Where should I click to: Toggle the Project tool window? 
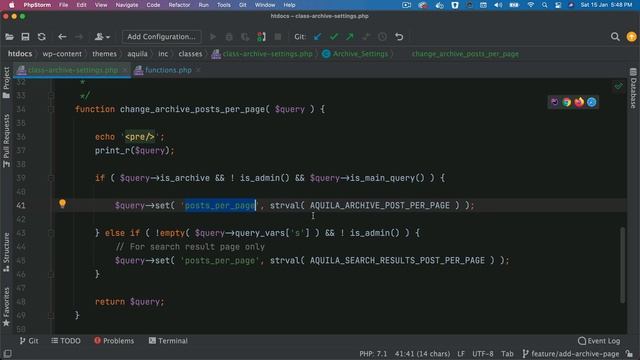[x=6, y=82]
